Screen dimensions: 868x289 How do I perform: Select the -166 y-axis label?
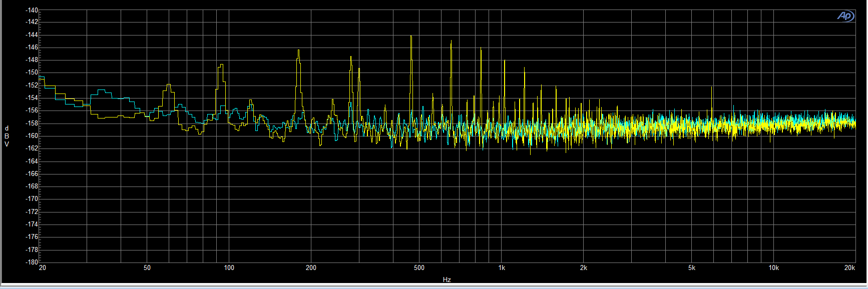click(x=32, y=173)
